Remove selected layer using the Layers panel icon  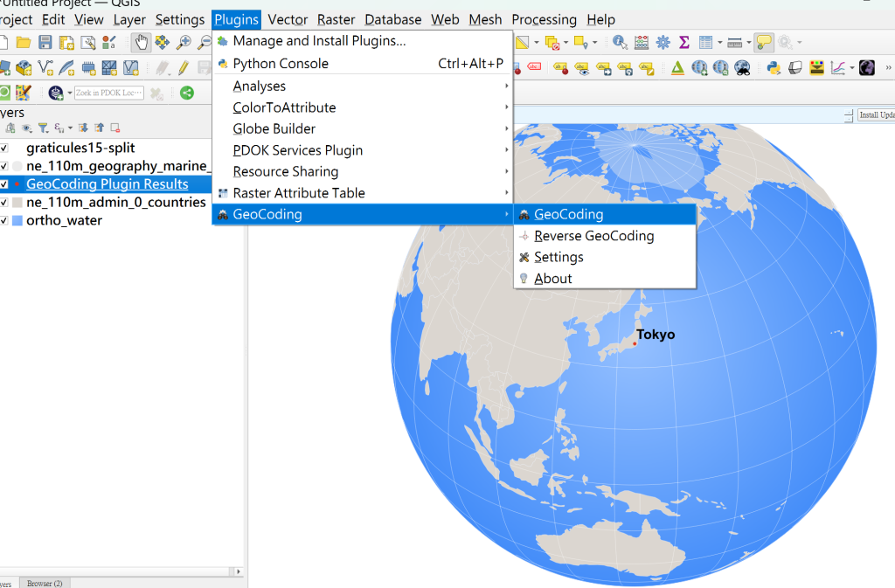point(115,128)
